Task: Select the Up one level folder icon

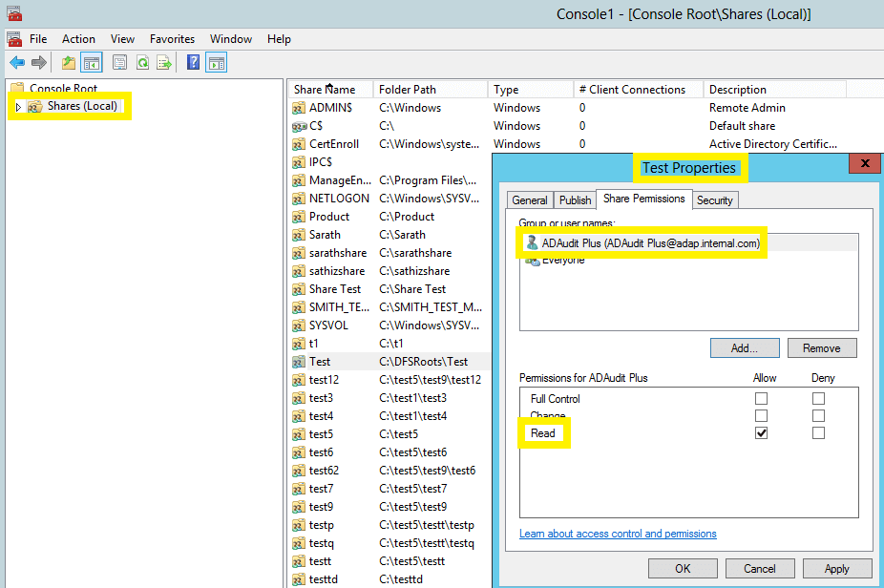Action: [68, 62]
